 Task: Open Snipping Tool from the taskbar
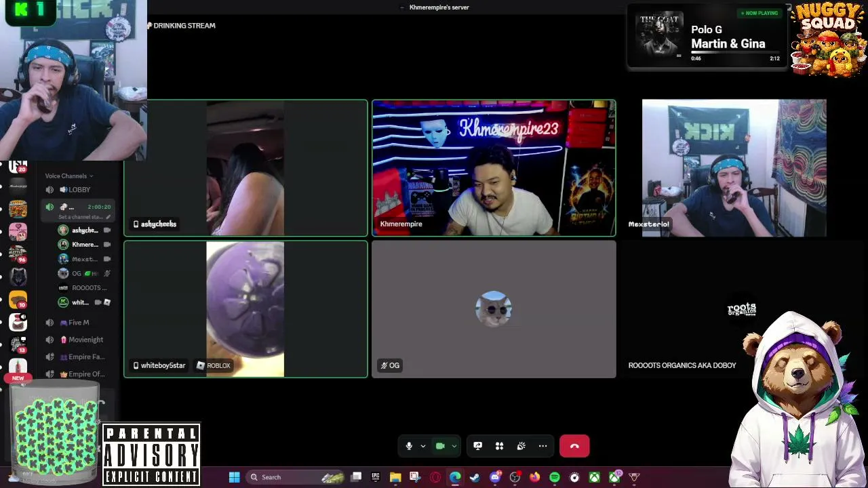(415, 477)
